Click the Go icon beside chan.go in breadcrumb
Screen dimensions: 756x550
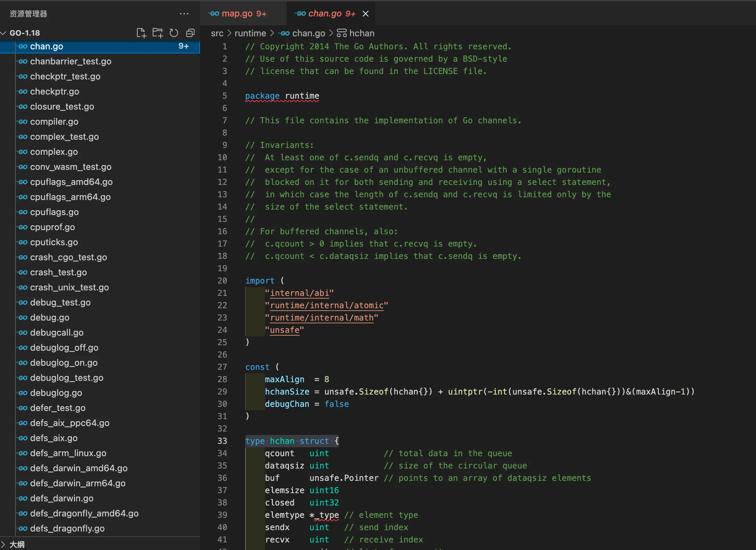point(284,33)
